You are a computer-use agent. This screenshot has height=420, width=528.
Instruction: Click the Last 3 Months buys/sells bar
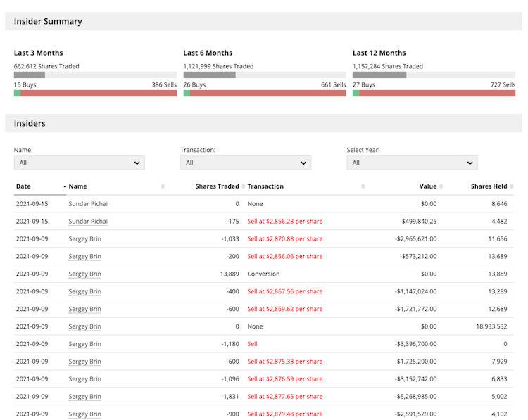click(x=95, y=93)
